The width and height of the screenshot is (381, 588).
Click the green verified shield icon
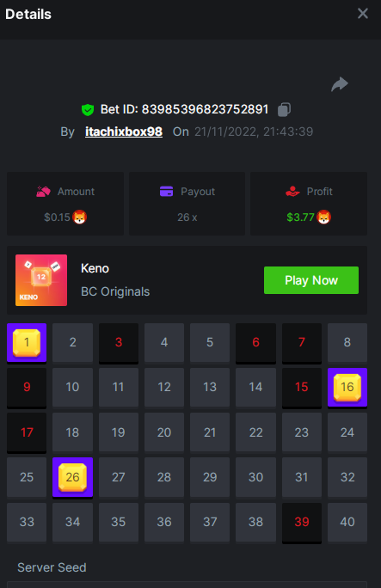[x=88, y=110]
